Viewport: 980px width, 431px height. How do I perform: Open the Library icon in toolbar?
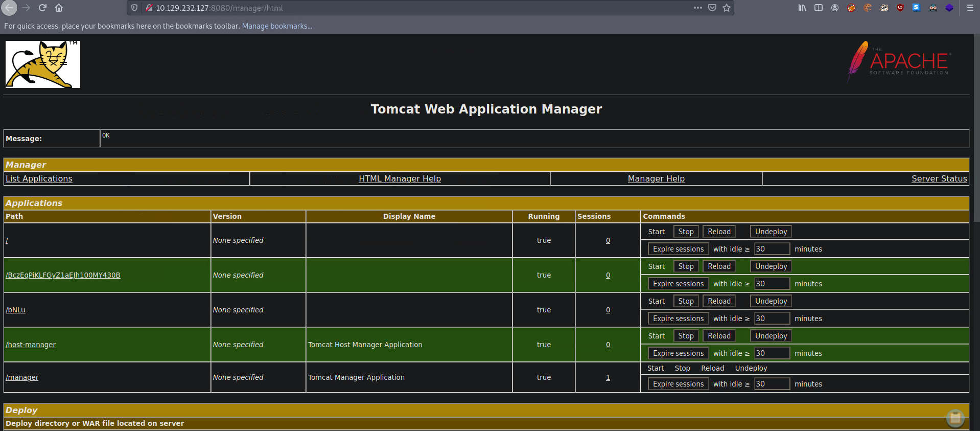click(x=802, y=8)
